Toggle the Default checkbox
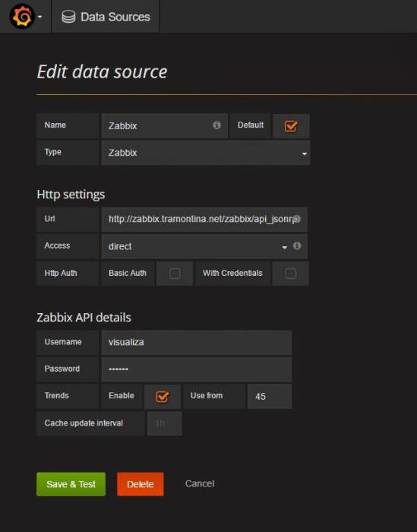The height and width of the screenshot is (532, 417). coord(291,126)
